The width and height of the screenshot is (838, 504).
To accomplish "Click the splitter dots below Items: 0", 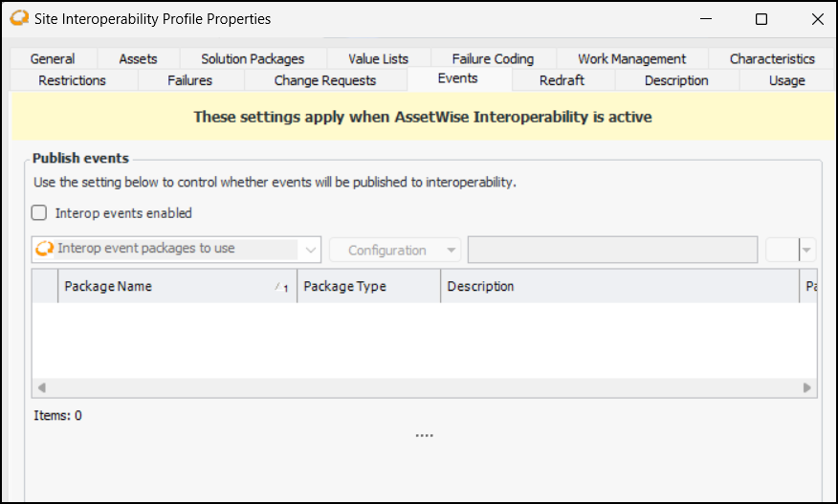I will 425,436.
